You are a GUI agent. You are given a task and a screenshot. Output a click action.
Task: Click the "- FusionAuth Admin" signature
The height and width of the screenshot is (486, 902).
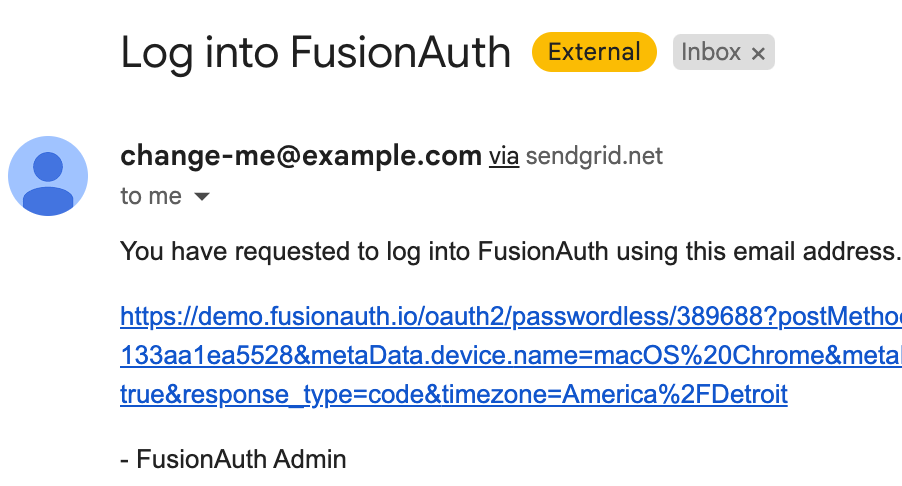233,459
